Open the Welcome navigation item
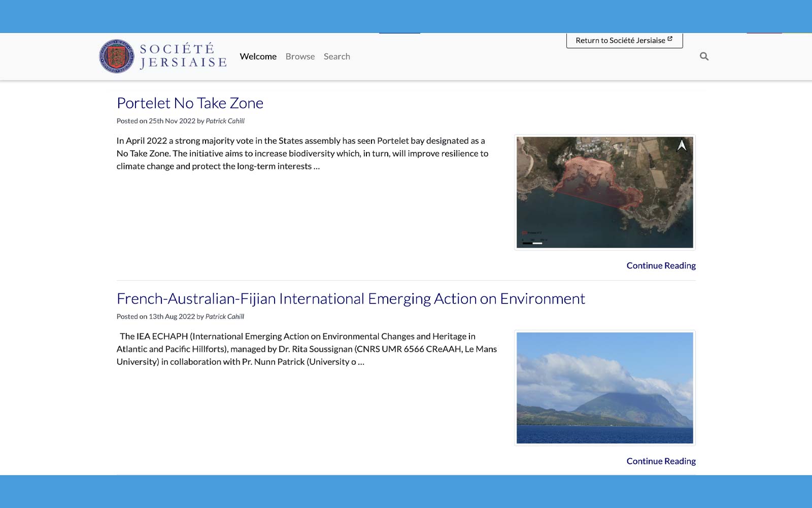 (258, 56)
